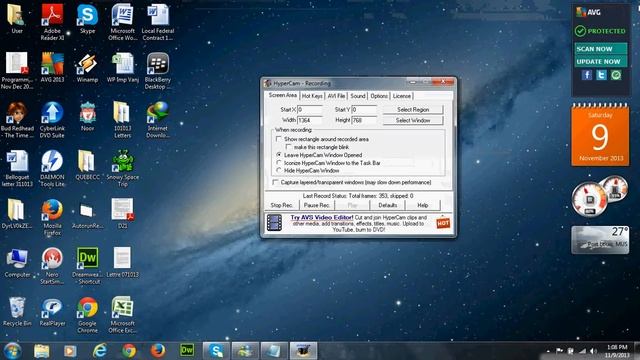
Task: Open the Bud Redhead game icon
Action: click(17, 119)
